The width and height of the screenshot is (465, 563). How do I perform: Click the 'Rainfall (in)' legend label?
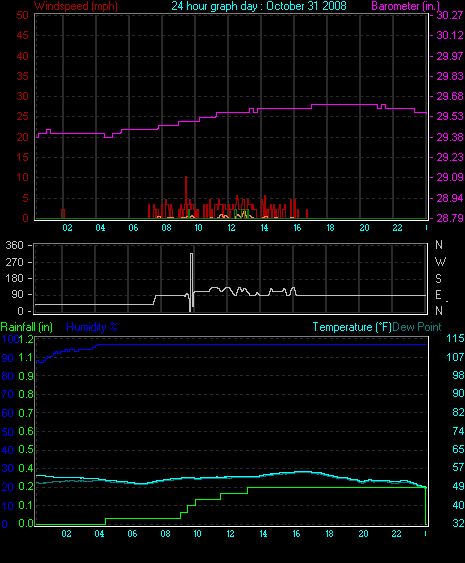pyautogui.click(x=27, y=327)
